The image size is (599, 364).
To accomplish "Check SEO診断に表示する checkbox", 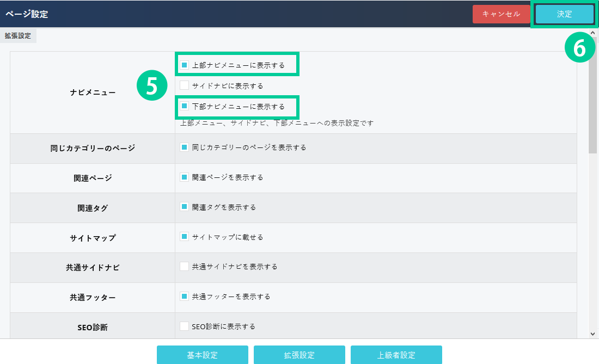I will 185,326.
